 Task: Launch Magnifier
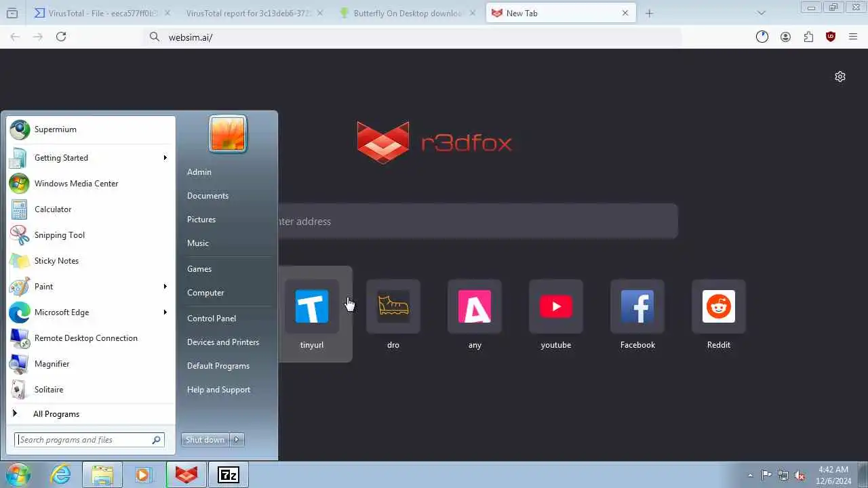coord(91,364)
